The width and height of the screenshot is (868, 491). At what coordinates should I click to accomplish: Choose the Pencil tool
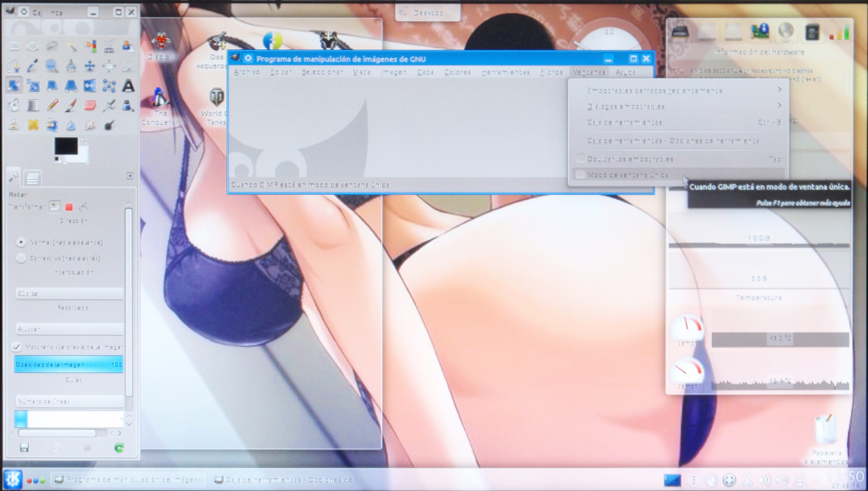[x=52, y=105]
